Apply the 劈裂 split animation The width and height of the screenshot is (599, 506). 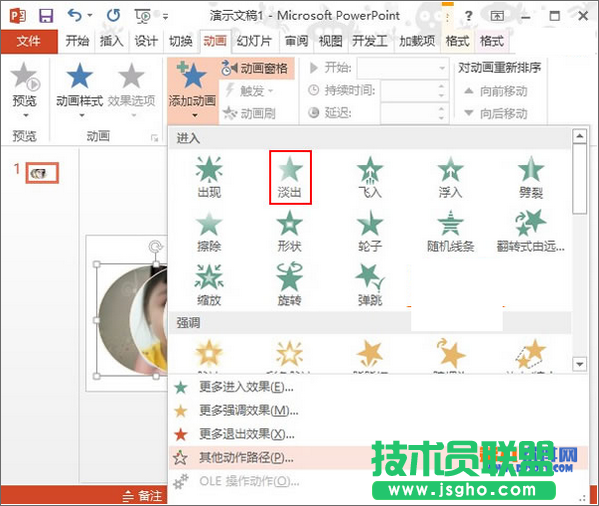pos(531,177)
